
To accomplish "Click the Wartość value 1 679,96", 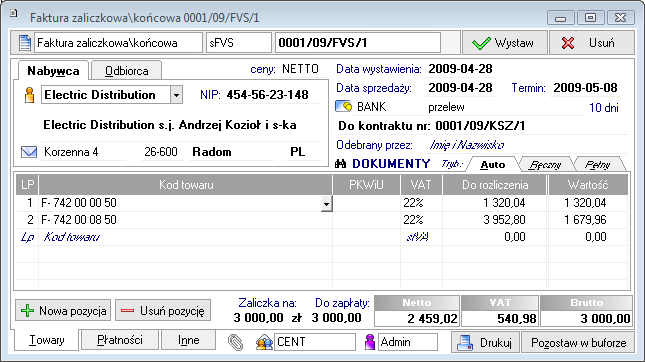I will (x=585, y=220).
